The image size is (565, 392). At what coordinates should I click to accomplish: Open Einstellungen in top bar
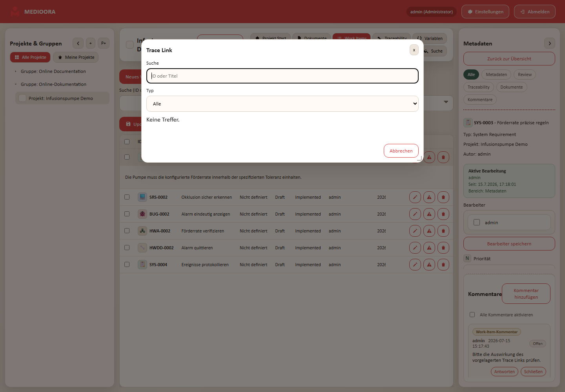[485, 12]
